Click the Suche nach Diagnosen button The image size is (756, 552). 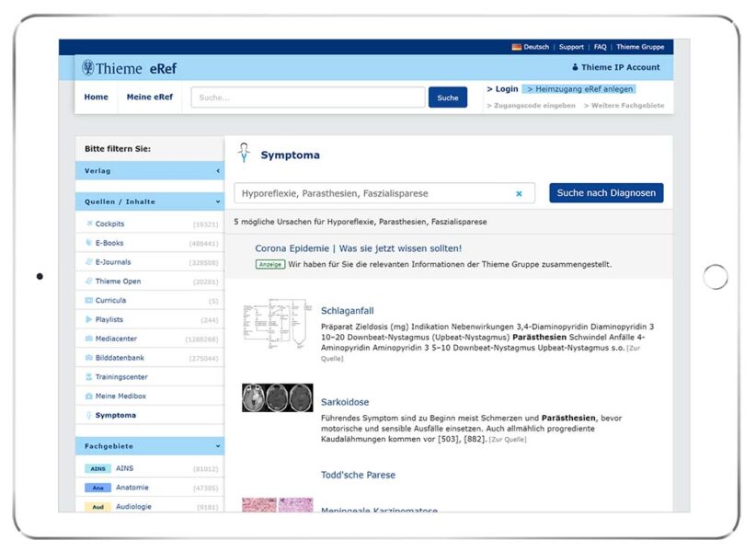[606, 193]
